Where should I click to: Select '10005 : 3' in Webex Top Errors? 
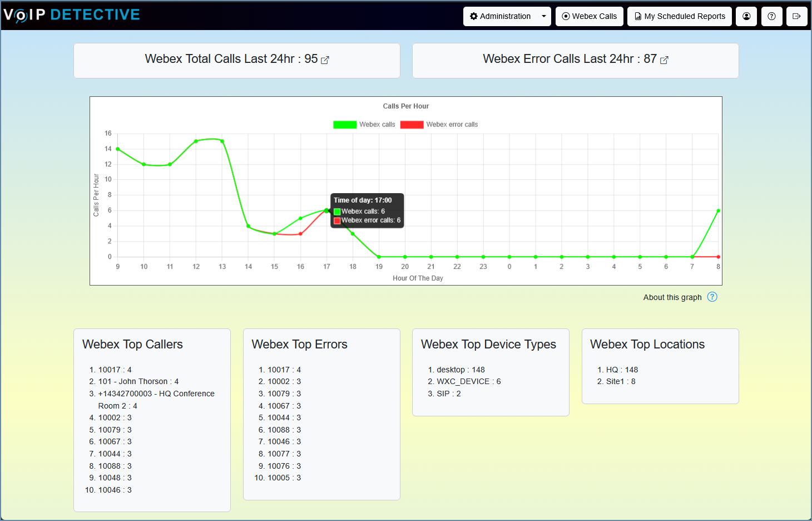click(x=284, y=478)
